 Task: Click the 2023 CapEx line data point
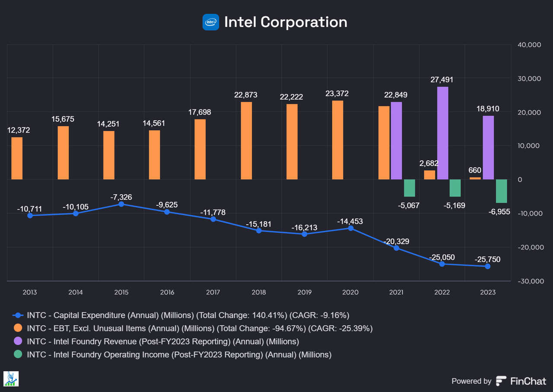tap(487, 266)
